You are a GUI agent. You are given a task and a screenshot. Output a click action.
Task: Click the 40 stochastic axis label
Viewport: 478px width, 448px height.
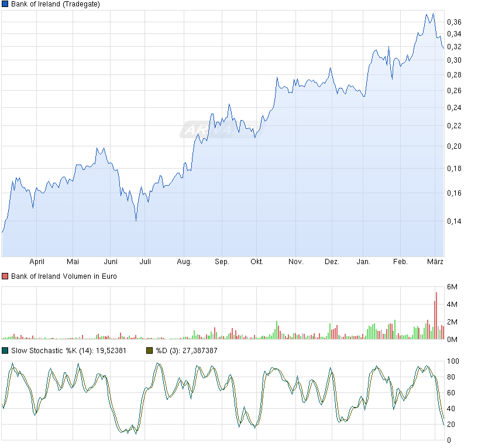click(451, 409)
